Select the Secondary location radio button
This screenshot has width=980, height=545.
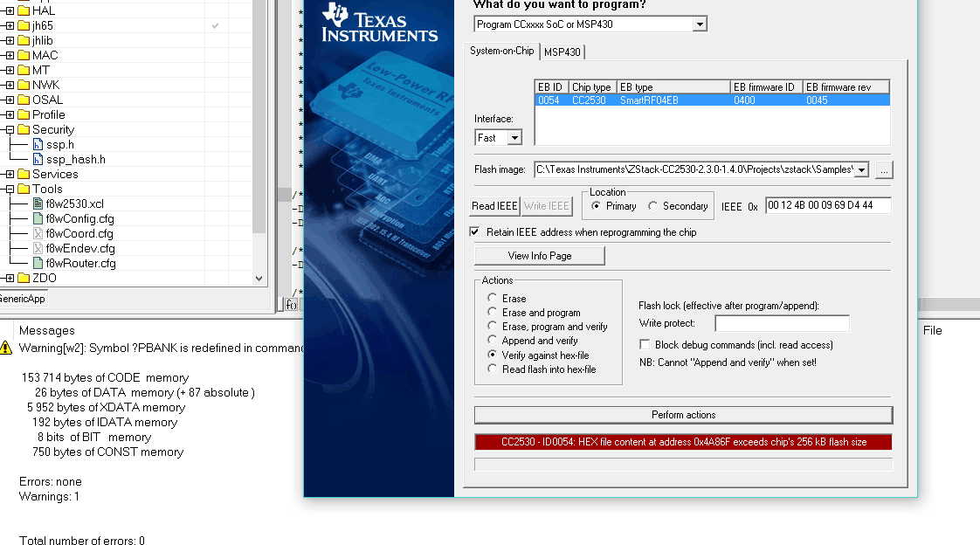tap(652, 206)
